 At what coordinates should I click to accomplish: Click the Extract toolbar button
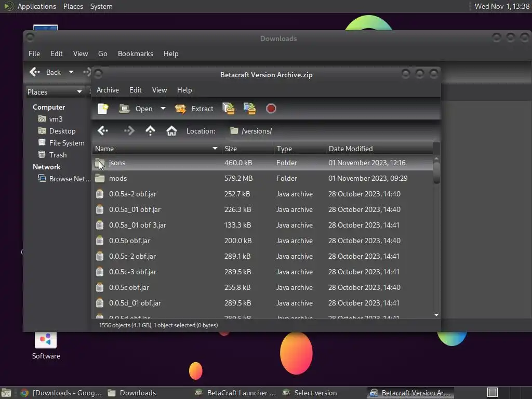coord(194,109)
